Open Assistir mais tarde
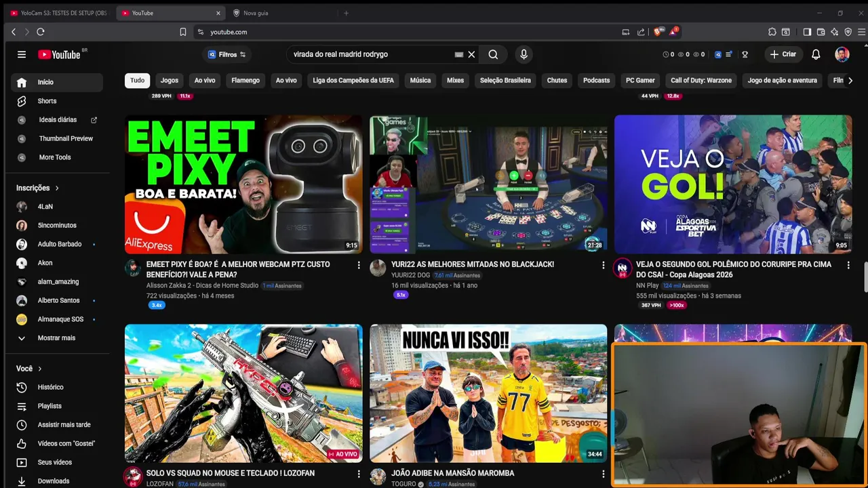Viewport: 868px width, 488px height. click(x=57, y=425)
